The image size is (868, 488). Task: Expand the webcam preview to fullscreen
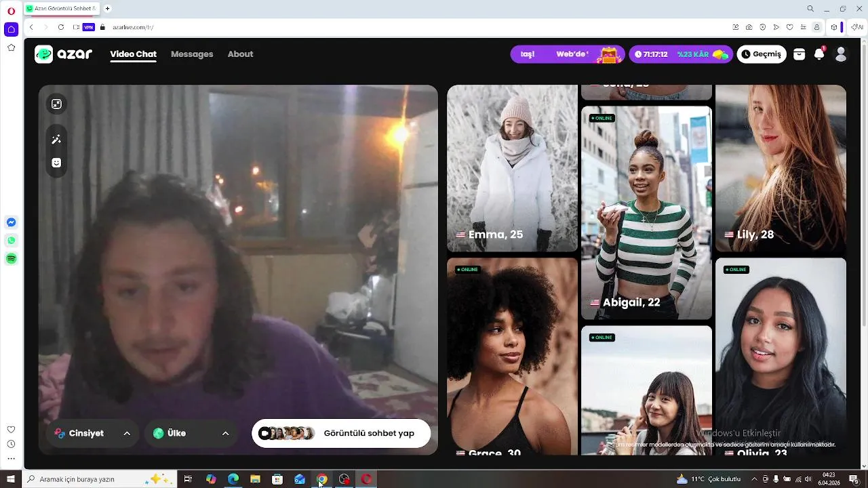(x=56, y=104)
